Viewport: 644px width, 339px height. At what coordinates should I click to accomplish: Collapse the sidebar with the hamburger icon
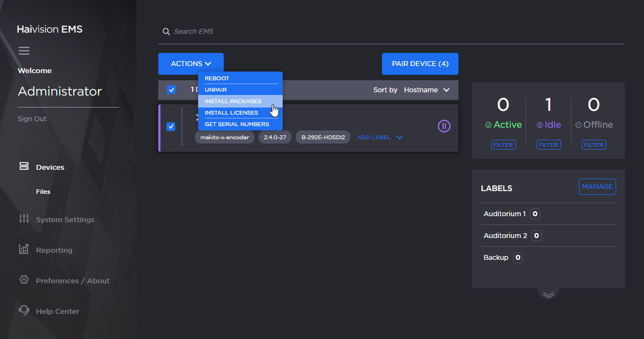coord(24,50)
